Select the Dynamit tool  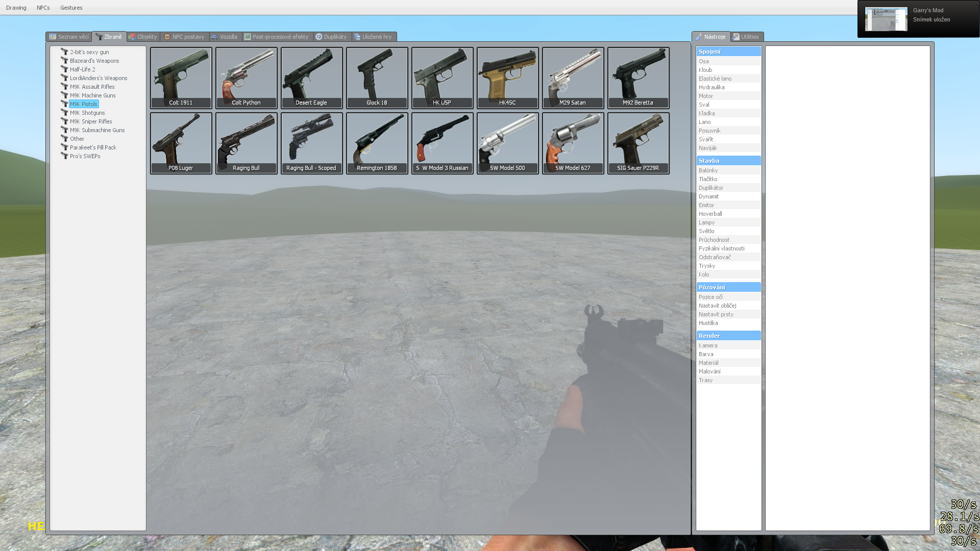pyautogui.click(x=729, y=196)
